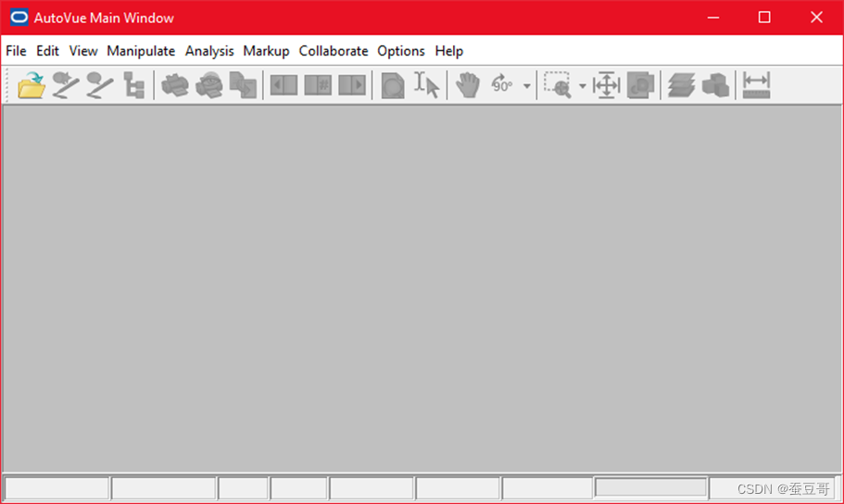Expand the Rotate dropdown arrow

[x=527, y=85]
